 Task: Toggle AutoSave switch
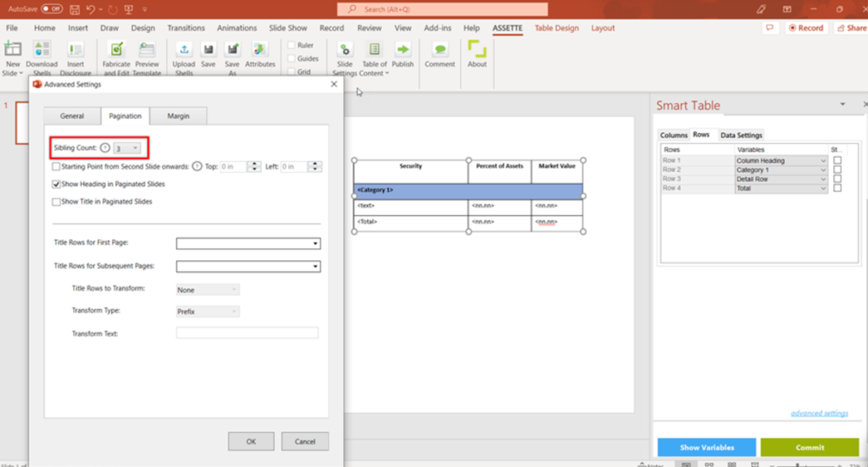pyautogui.click(x=52, y=8)
